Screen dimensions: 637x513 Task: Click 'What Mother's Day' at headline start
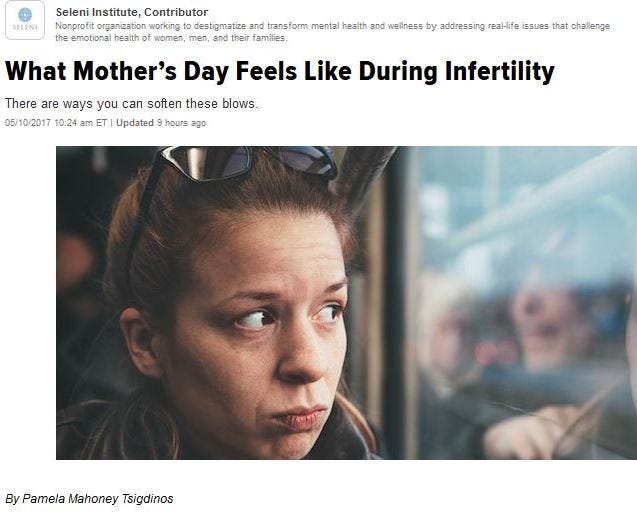[x=117, y=71]
